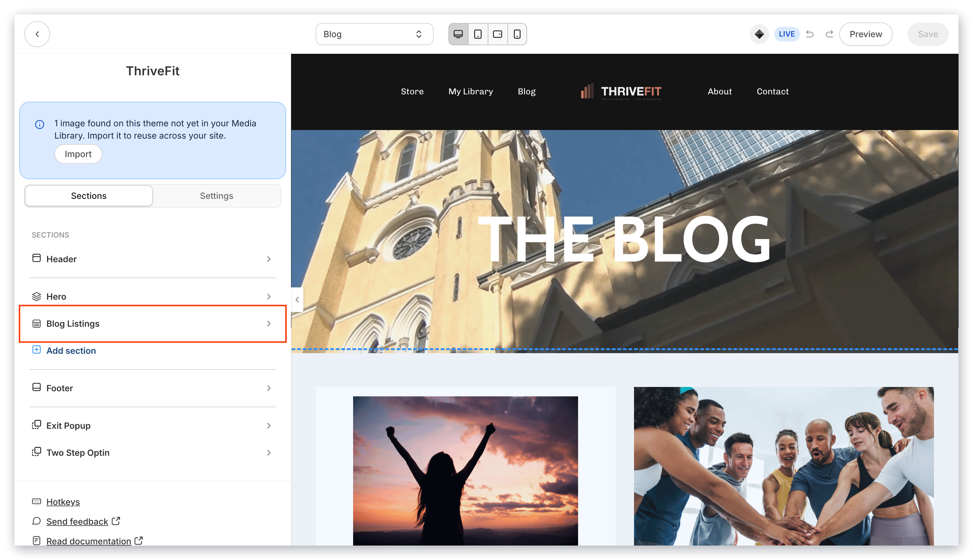Viewport: 973px width, 560px height.
Task: Click the diamond theme icon
Action: coord(759,34)
